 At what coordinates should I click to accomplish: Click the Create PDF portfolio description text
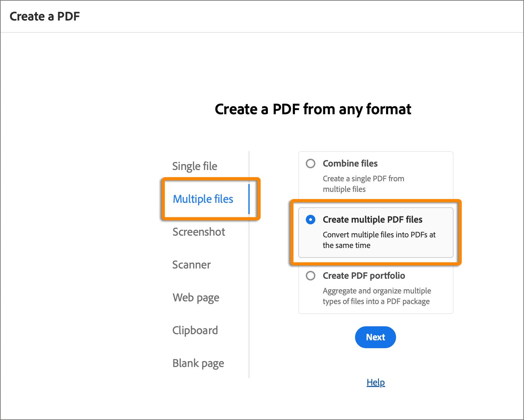point(377,296)
